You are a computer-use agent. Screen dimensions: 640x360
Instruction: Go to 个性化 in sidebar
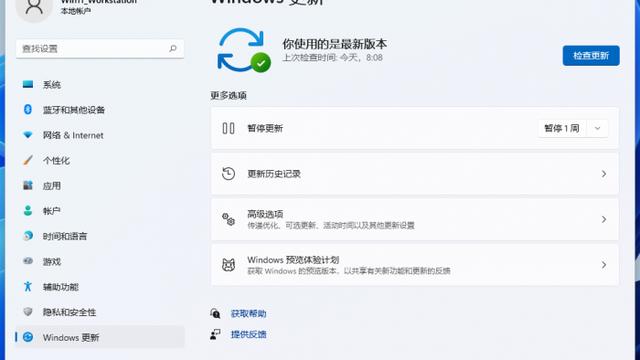pos(100,160)
